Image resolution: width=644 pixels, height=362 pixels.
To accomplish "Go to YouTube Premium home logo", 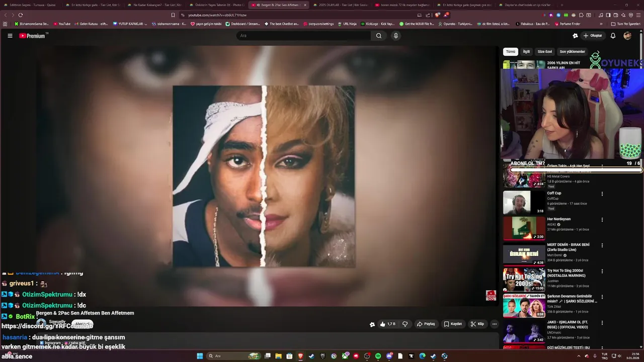I will click(33, 36).
